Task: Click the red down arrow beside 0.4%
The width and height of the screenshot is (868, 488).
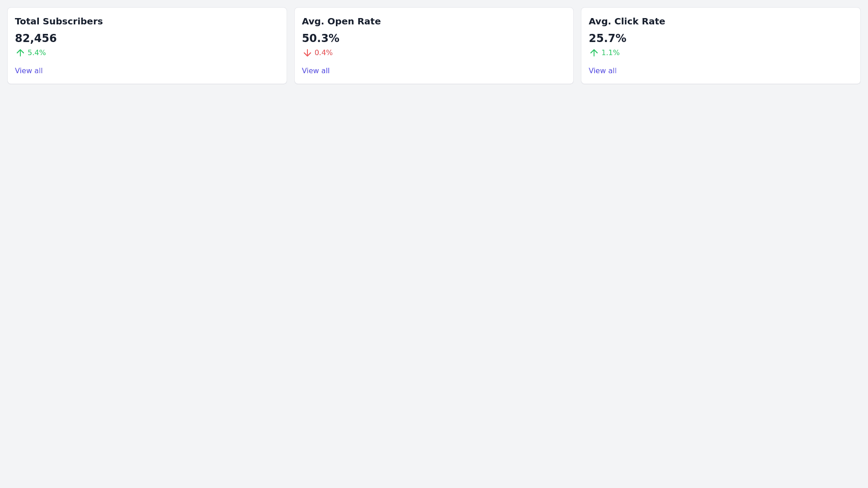Action: [307, 53]
